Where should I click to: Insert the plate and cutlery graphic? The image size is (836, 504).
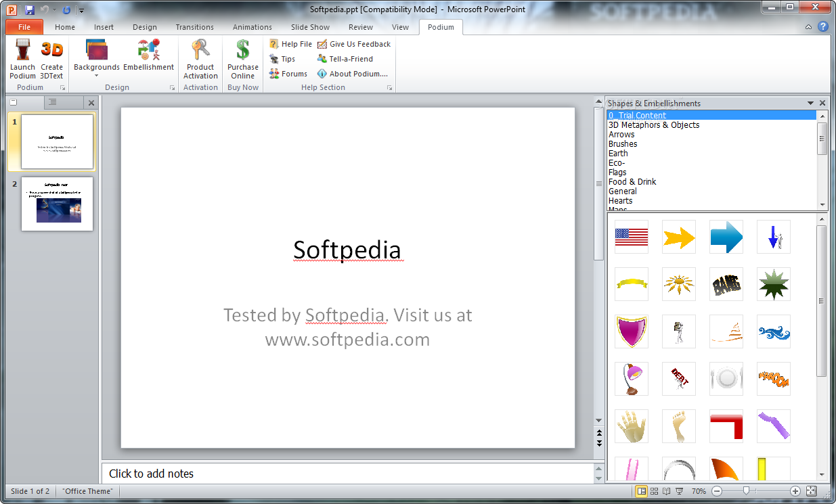click(x=726, y=379)
